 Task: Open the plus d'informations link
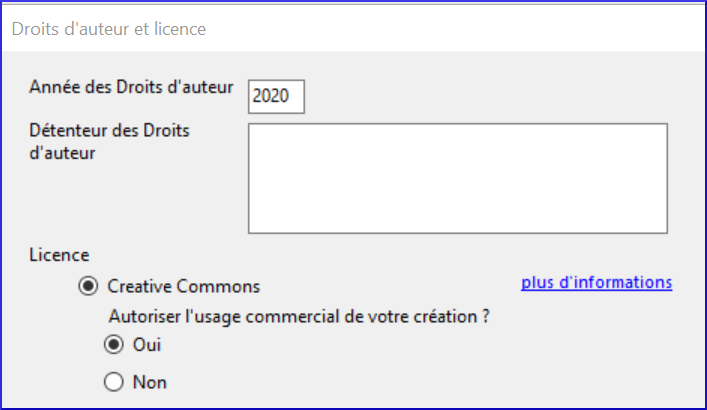pos(596,283)
